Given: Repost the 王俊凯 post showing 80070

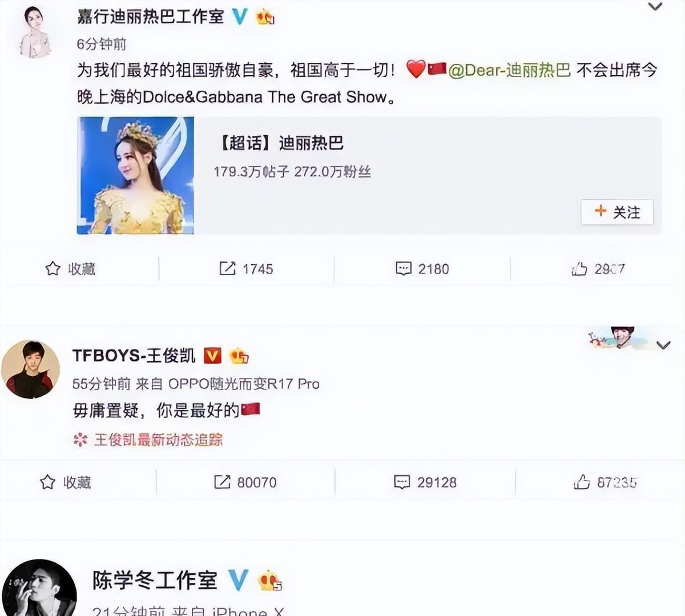Looking at the screenshot, I should (245, 482).
